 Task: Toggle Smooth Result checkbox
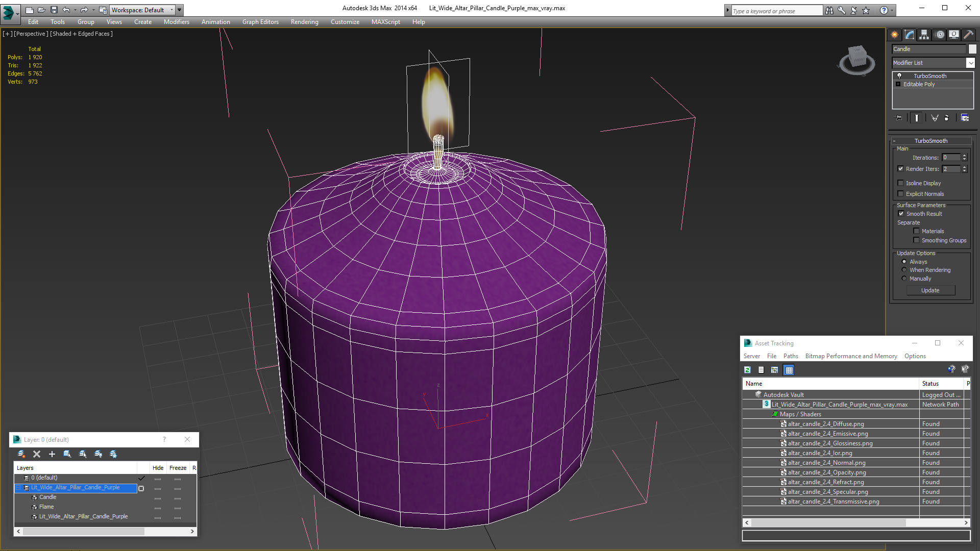(x=901, y=214)
